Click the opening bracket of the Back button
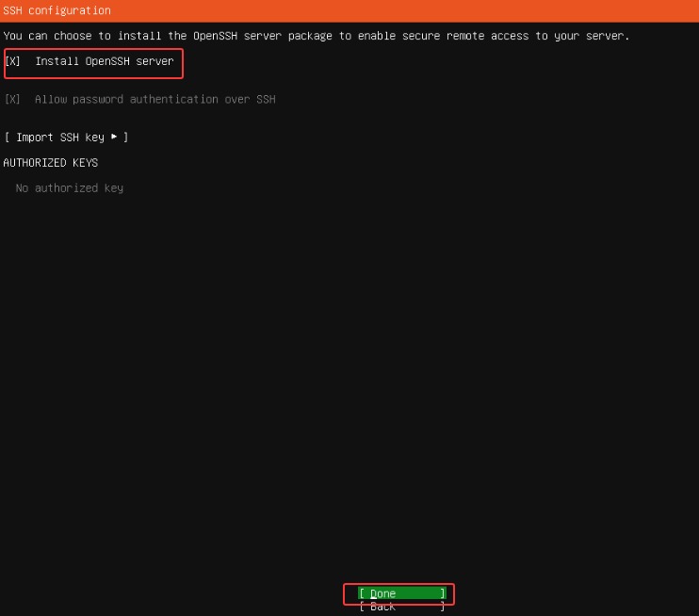Image resolution: width=699 pixels, height=616 pixels. pos(362,607)
